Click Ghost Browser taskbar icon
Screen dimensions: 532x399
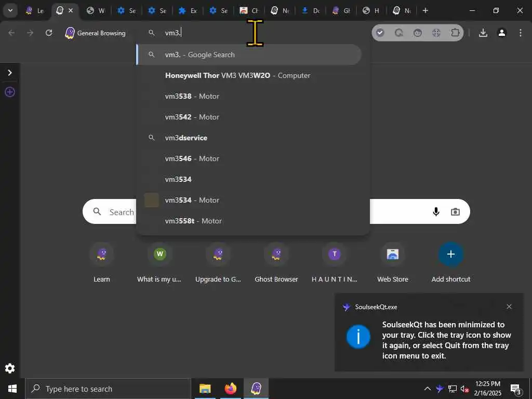(x=256, y=389)
